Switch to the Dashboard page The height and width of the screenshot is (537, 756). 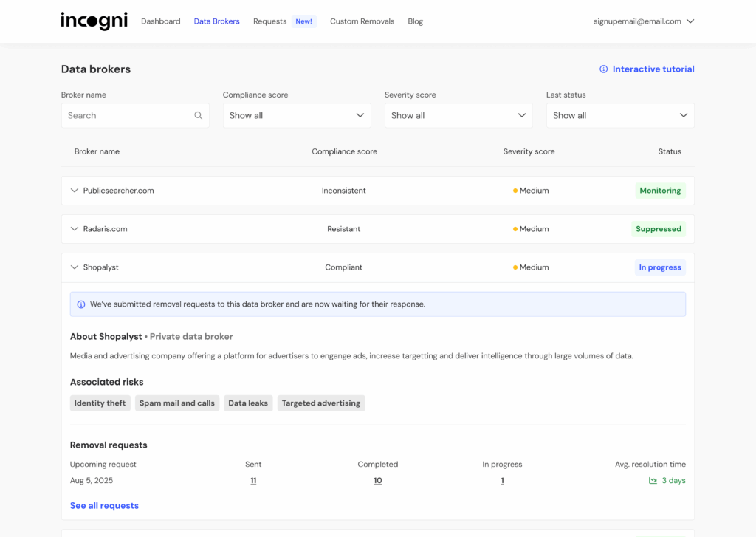click(160, 21)
